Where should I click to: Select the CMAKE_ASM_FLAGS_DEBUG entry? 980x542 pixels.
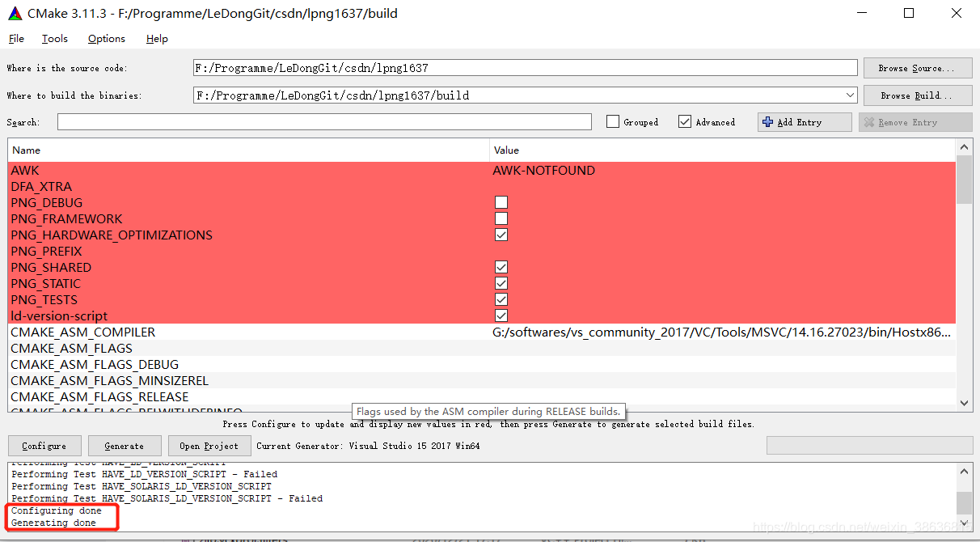[x=482, y=364]
